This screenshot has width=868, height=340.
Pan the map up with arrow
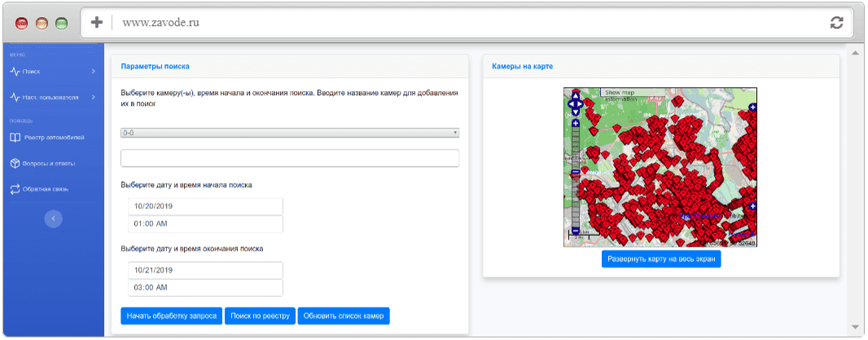point(576,96)
